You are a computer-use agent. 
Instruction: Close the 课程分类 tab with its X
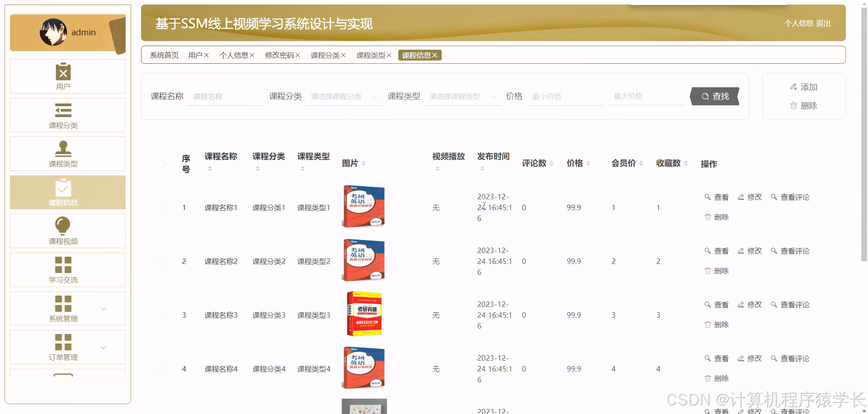pyautogui.click(x=343, y=55)
